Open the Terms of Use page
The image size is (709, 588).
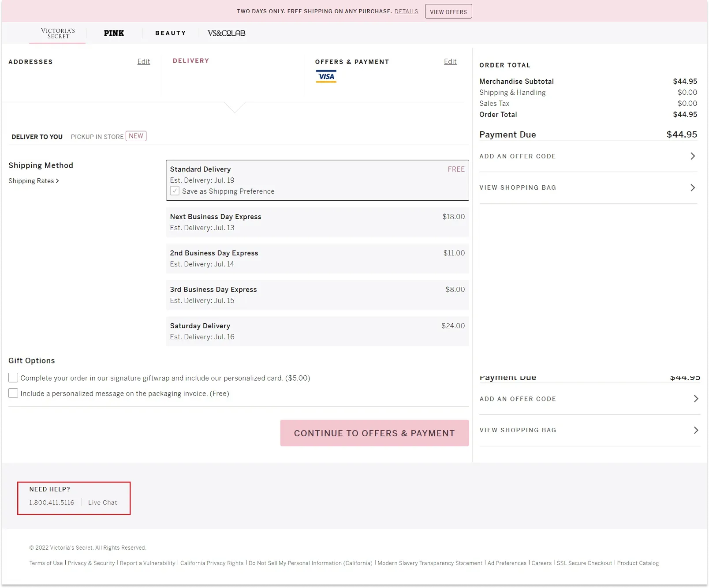pyautogui.click(x=45, y=563)
